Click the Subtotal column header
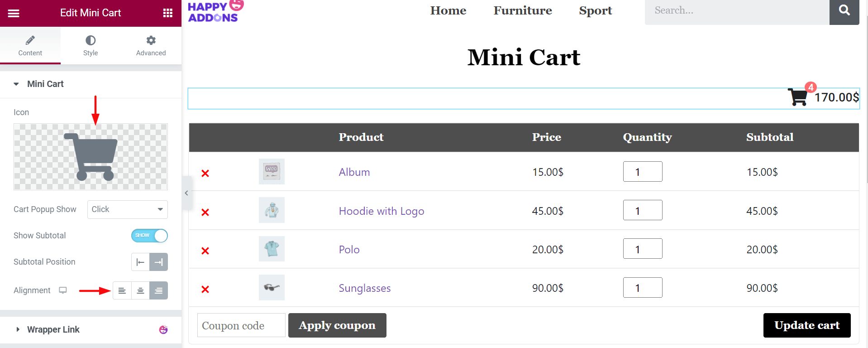 770,137
